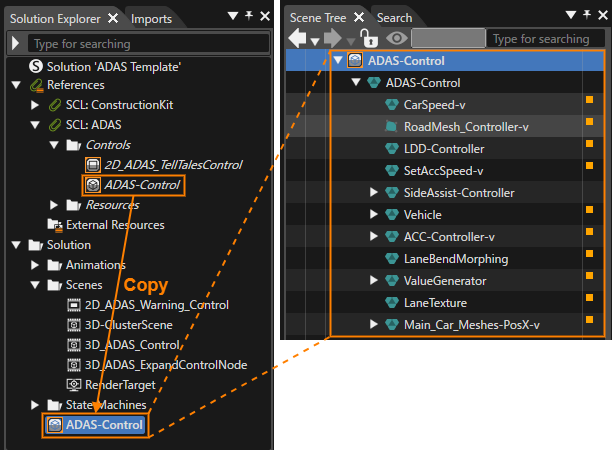Screen dimensions: 612x450
Task: Select the LaneBendMorphing node
Action: [x=456, y=259]
